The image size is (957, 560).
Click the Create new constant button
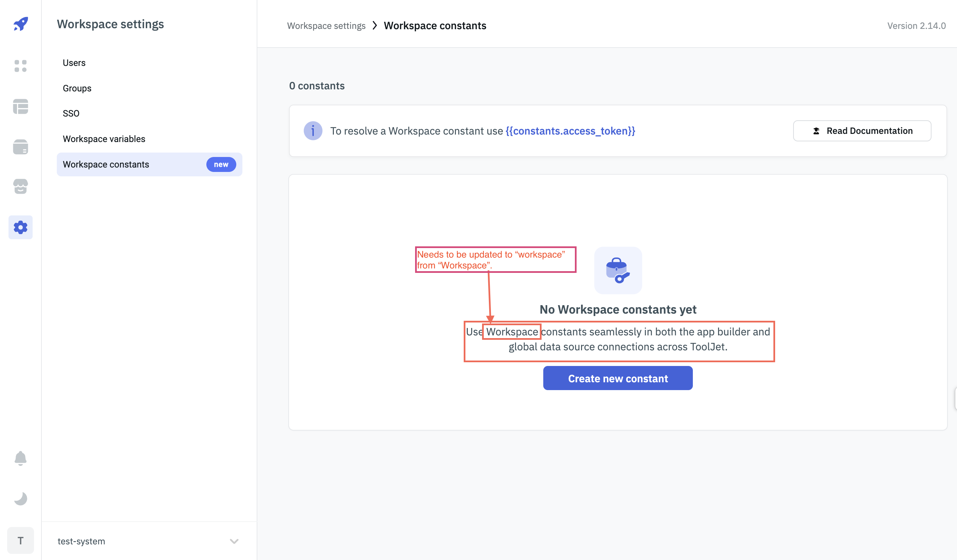[x=617, y=378]
